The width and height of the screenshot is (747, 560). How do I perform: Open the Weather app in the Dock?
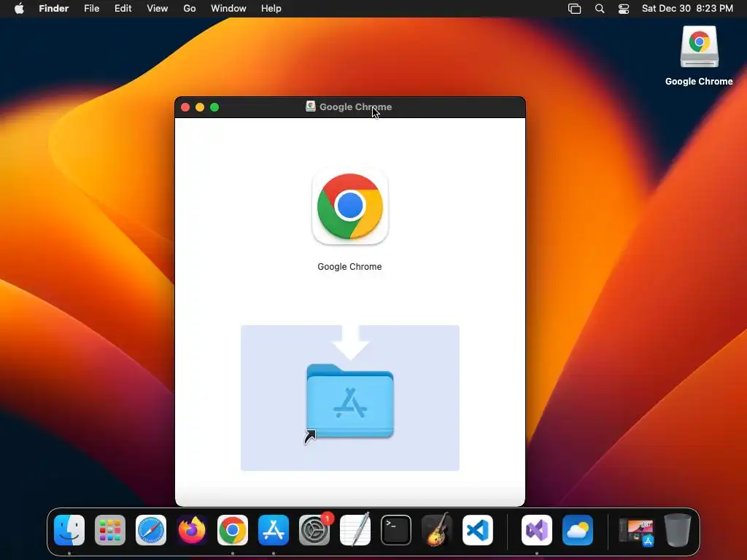578,530
